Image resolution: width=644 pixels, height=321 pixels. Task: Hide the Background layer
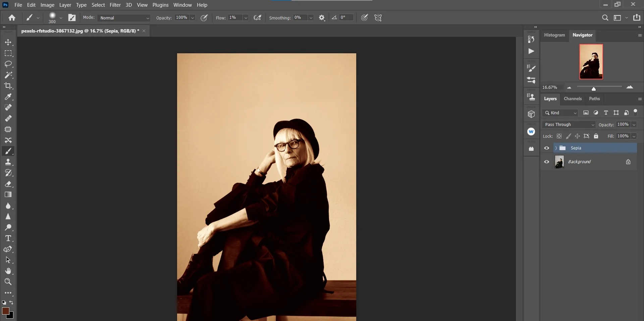pos(546,162)
